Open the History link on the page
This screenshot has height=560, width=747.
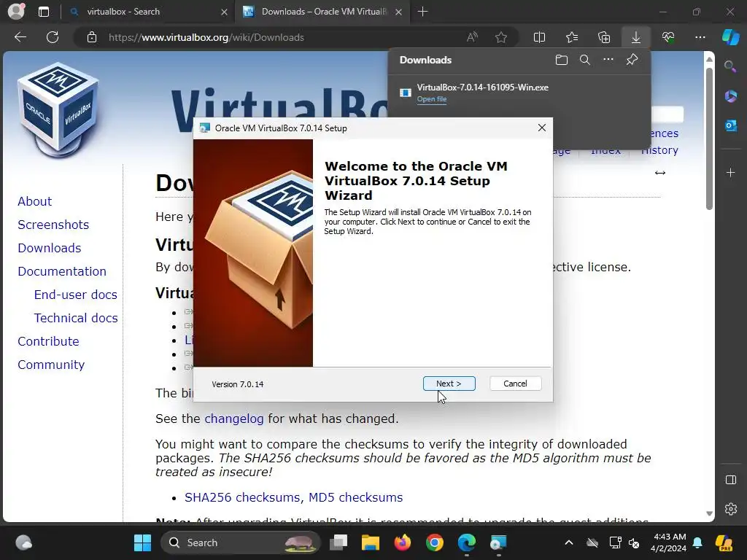tap(659, 150)
